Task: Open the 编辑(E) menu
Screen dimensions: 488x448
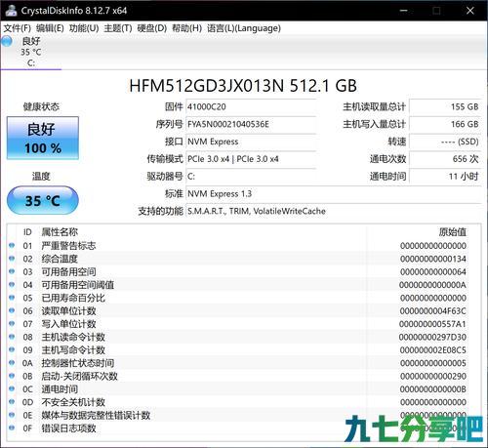Action: pyautogui.click(x=50, y=28)
